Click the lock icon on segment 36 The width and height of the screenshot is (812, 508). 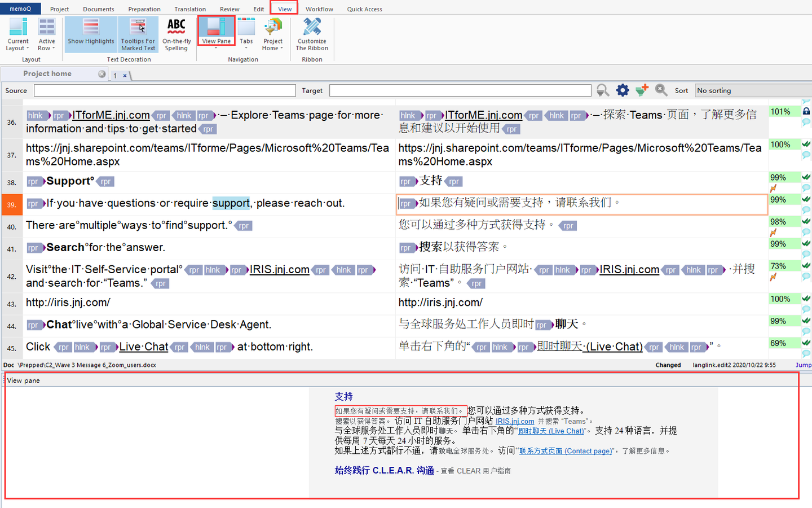coord(806,111)
